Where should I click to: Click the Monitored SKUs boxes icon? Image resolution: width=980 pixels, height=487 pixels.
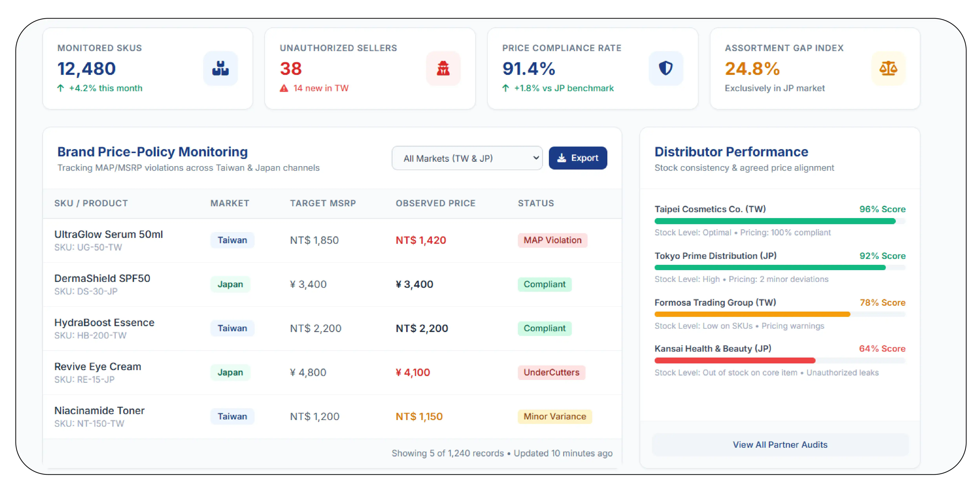coord(220,69)
